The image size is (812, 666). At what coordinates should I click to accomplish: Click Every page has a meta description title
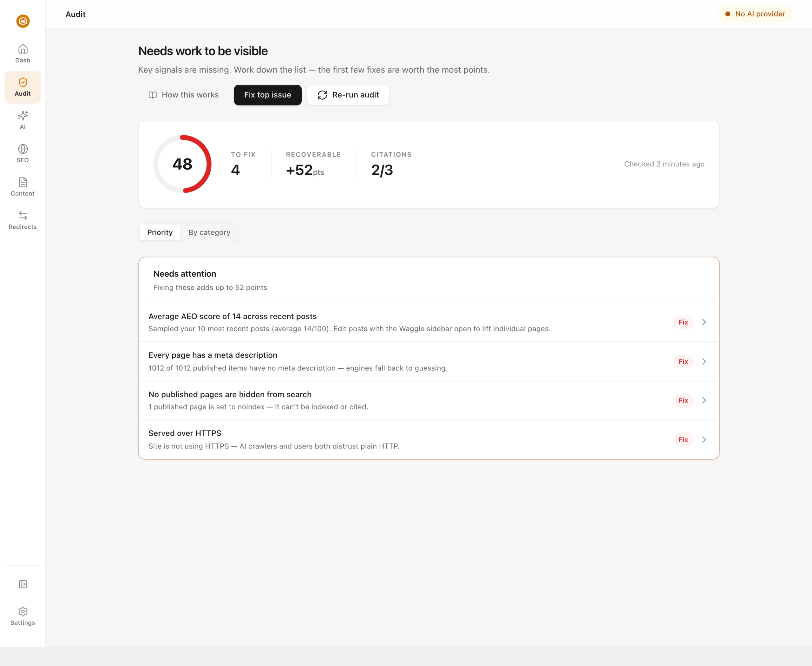click(213, 355)
